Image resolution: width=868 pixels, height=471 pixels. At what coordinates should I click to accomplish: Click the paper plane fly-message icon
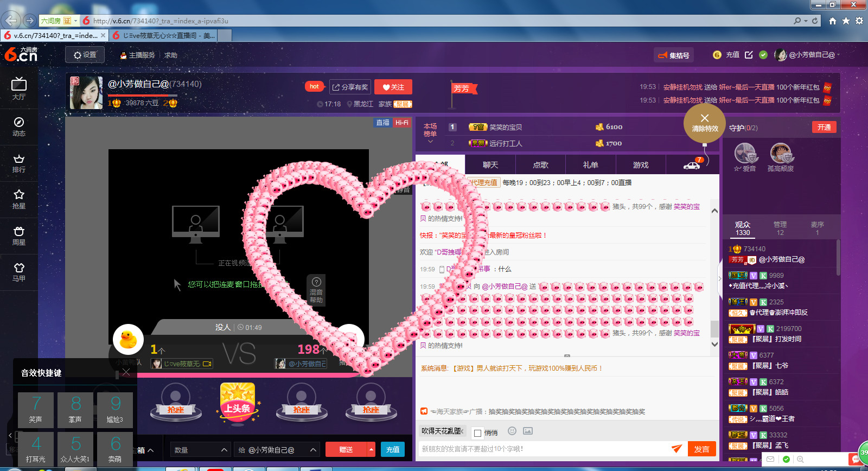tap(676, 449)
